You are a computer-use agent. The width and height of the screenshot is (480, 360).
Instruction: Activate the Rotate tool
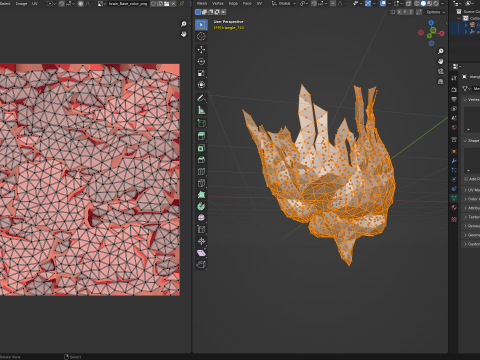201,61
